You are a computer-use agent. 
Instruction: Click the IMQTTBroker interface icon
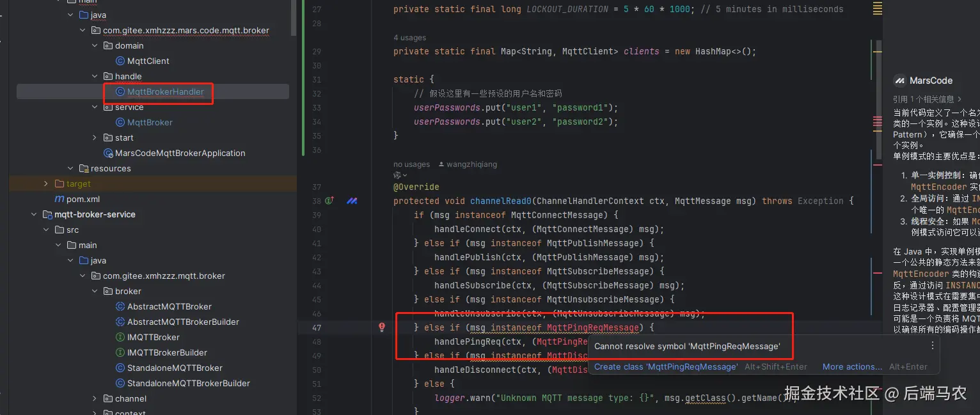[120, 337]
